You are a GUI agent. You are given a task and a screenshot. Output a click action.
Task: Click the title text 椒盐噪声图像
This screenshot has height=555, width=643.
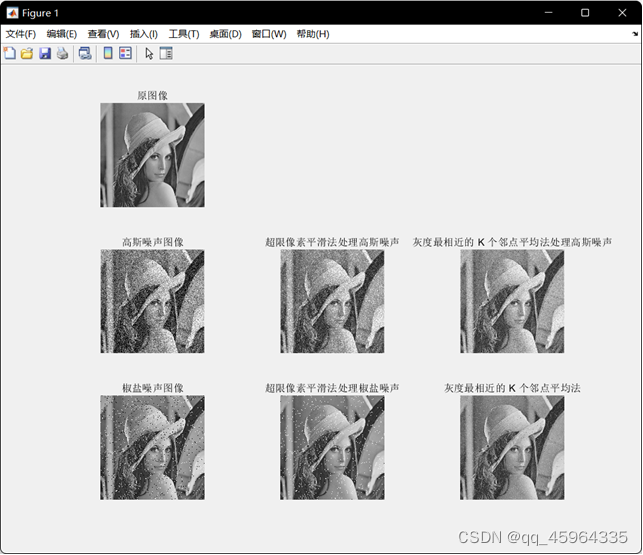tap(153, 388)
